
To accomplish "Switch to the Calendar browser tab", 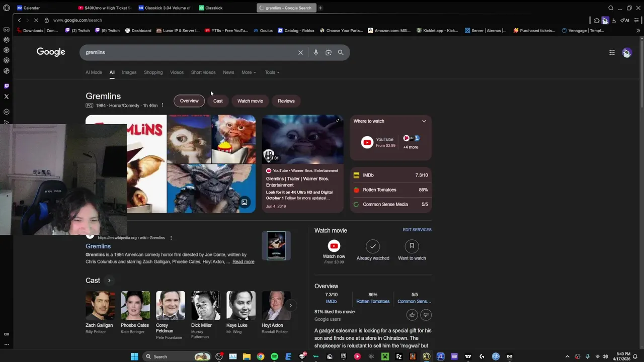I will [x=31, y=8].
